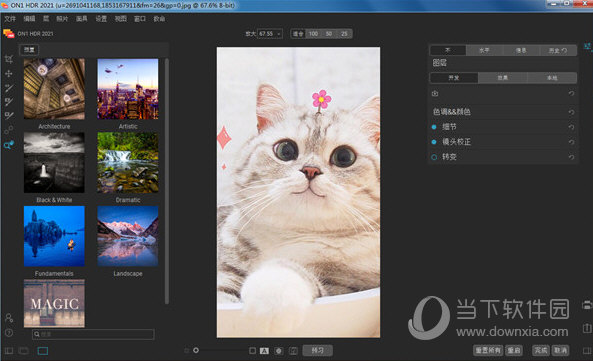The height and width of the screenshot is (361, 593).
Task: Open the Black & White preset thumbnail
Action: [x=54, y=163]
